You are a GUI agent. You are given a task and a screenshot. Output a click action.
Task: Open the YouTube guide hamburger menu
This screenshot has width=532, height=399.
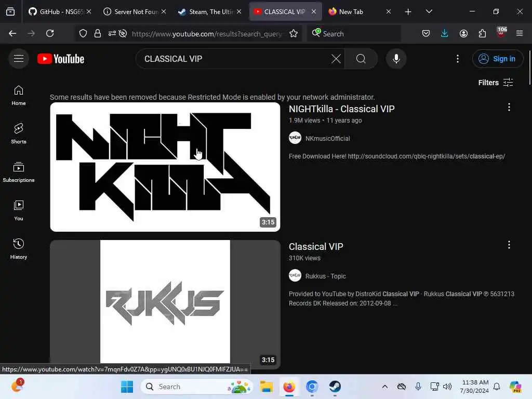(x=19, y=59)
